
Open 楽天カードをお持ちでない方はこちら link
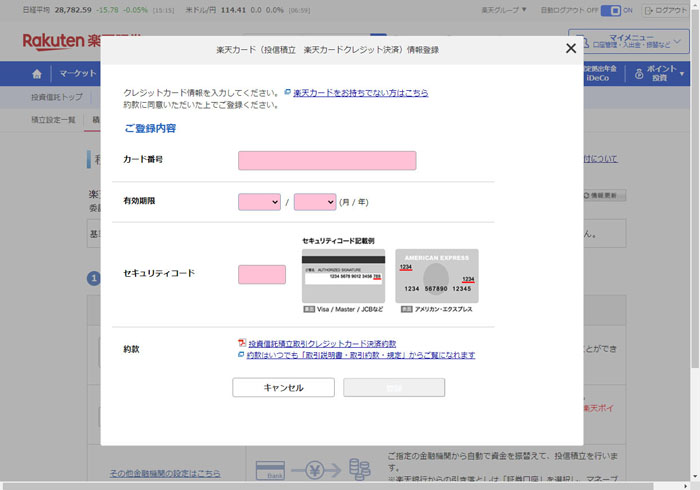coord(360,92)
